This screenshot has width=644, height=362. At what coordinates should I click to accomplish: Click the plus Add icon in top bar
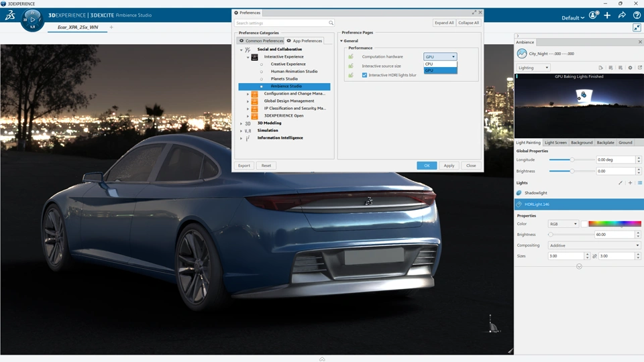coord(607,15)
